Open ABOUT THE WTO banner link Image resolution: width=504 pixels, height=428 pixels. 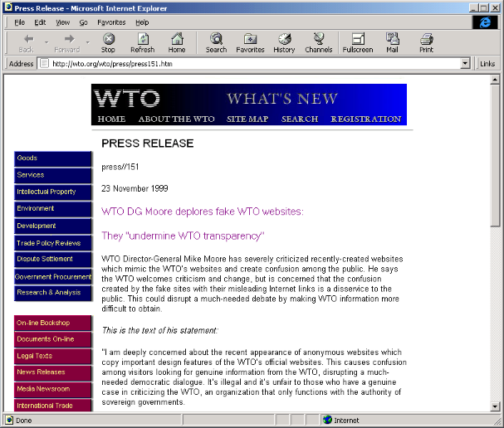point(177,119)
